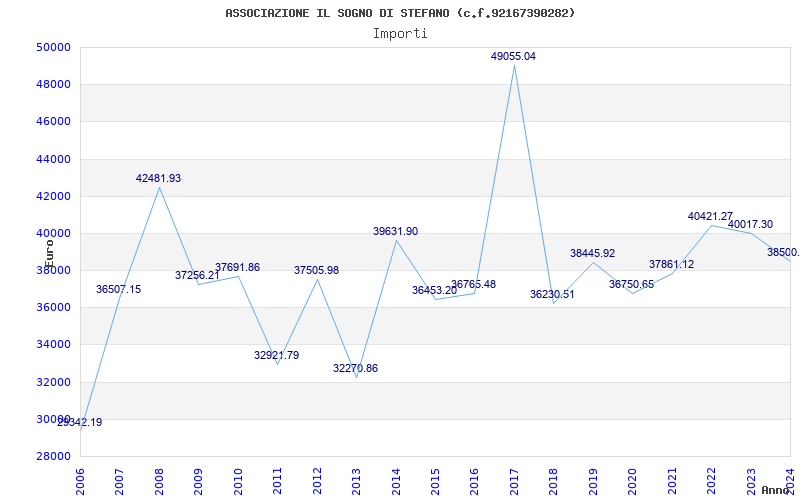Select the 49055.04 data label

pos(513,57)
